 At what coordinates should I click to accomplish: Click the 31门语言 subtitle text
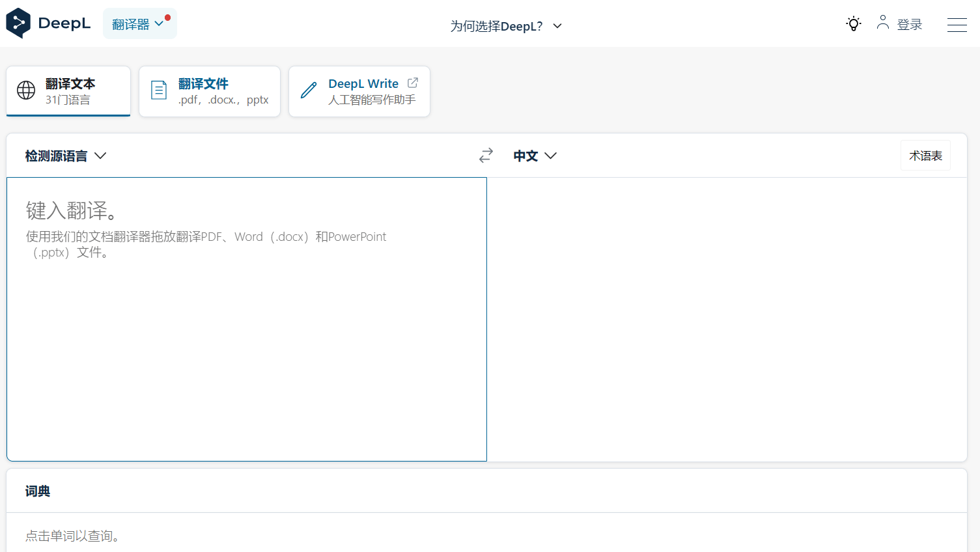(x=68, y=100)
